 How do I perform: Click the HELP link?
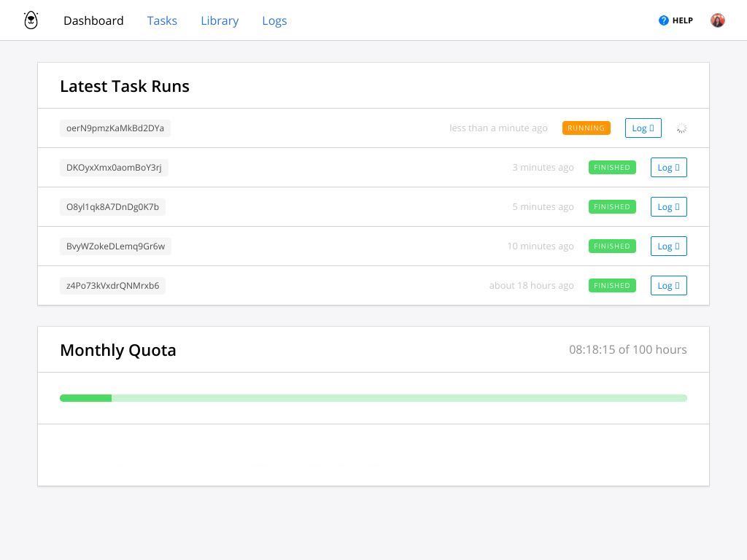tap(683, 20)
